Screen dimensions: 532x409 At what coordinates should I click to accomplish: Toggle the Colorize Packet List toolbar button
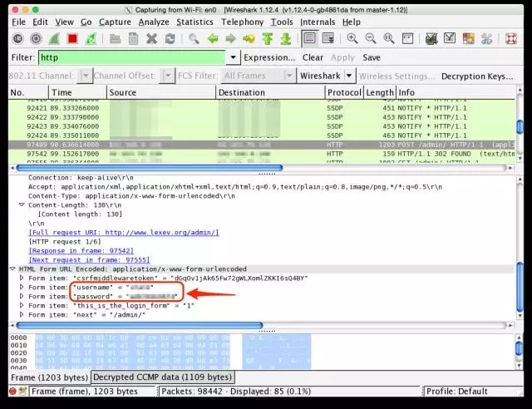coord(310,38)
